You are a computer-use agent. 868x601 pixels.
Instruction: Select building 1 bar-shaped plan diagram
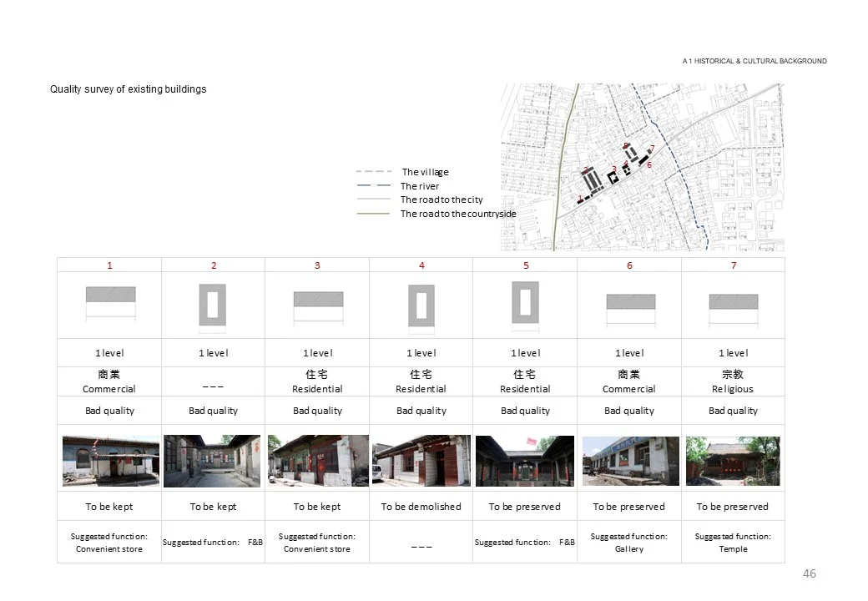point(111,302)
